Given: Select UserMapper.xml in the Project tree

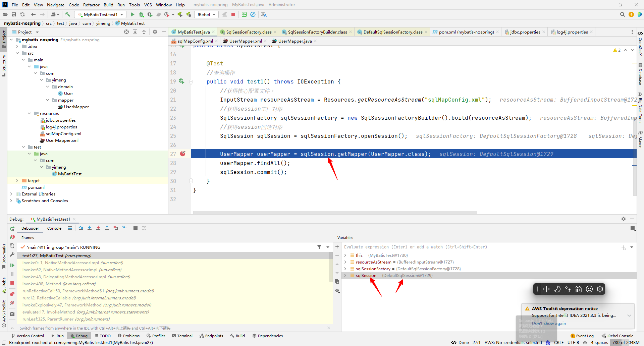Looking at the screenshot, I should coord(62,140).
